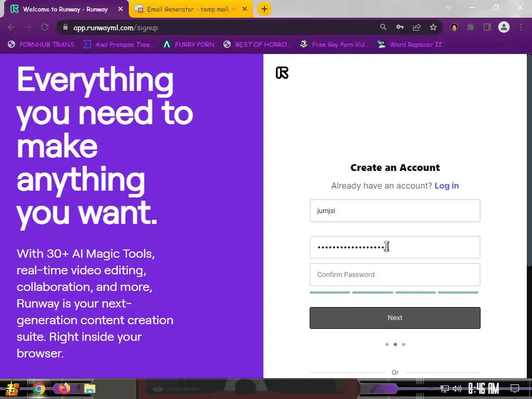Open Google Chrome from the taskbar
The width and height of the screenshot is (532, 399).
click(x=38, y=389)
